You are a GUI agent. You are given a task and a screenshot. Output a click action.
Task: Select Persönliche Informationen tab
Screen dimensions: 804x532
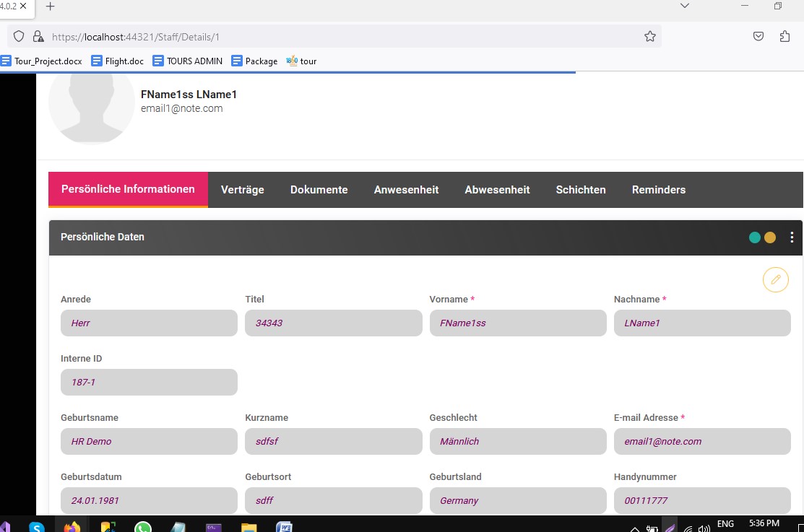coord(128,190)
